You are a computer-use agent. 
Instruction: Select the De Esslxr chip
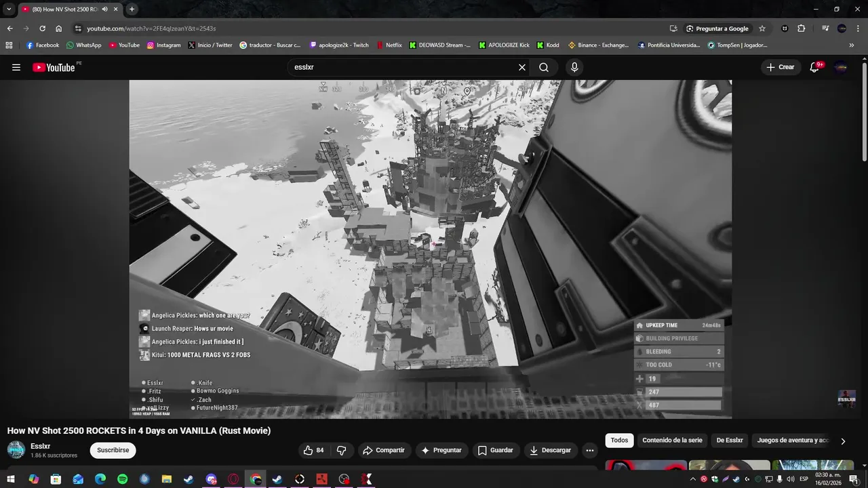click(730, 441)
